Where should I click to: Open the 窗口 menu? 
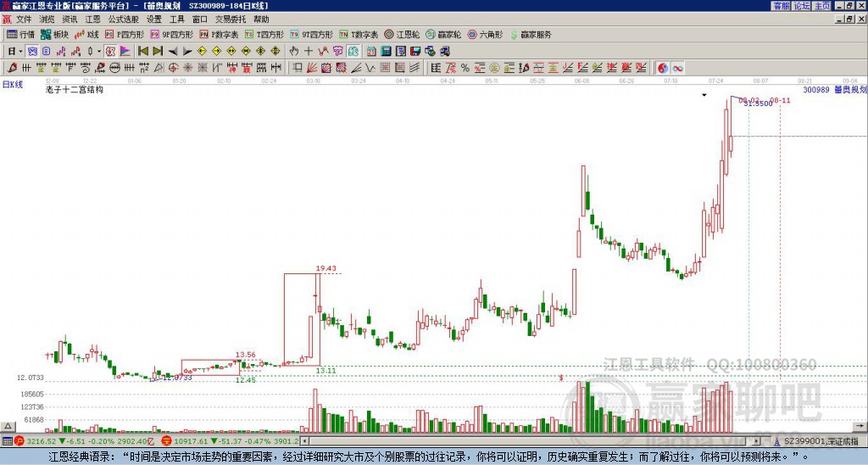coord(200,20)
